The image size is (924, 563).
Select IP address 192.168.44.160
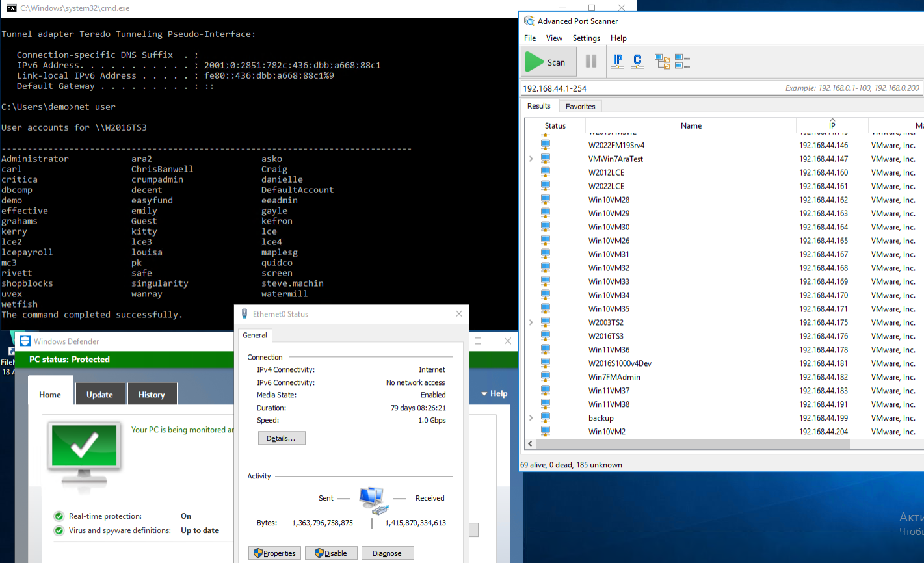[824, 172]
